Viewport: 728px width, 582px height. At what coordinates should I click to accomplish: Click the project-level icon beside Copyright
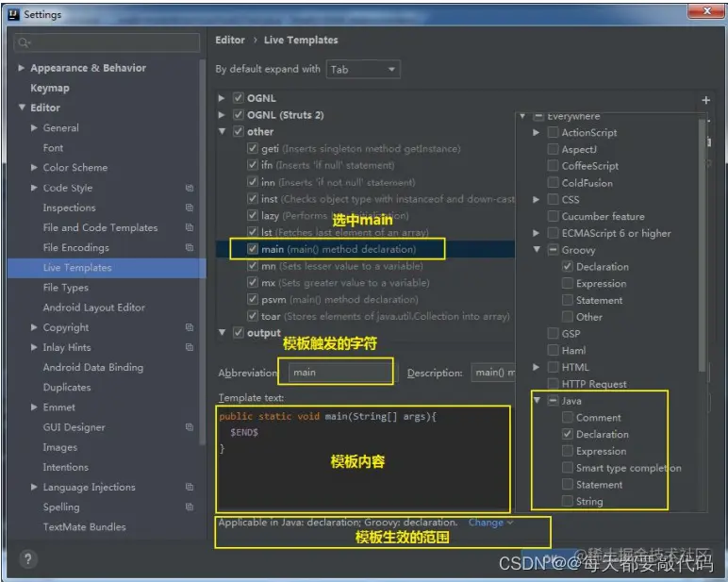pyautogui.click(x=190, y=327)
